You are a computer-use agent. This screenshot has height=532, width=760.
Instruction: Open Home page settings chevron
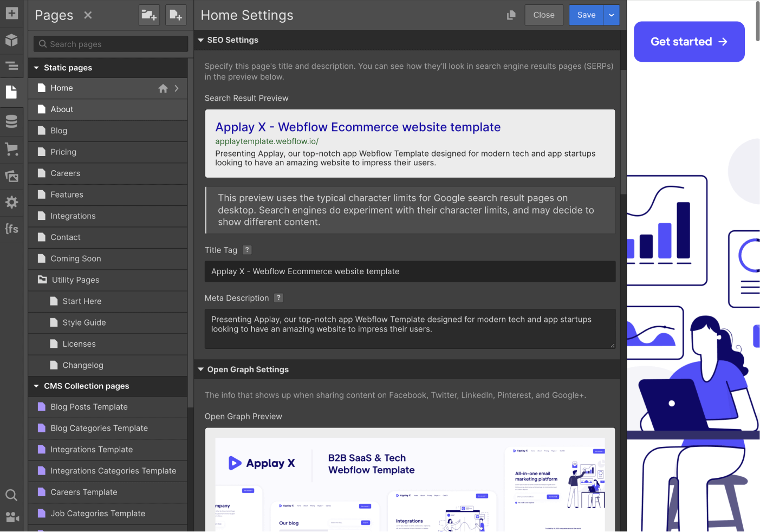[177, 88]
